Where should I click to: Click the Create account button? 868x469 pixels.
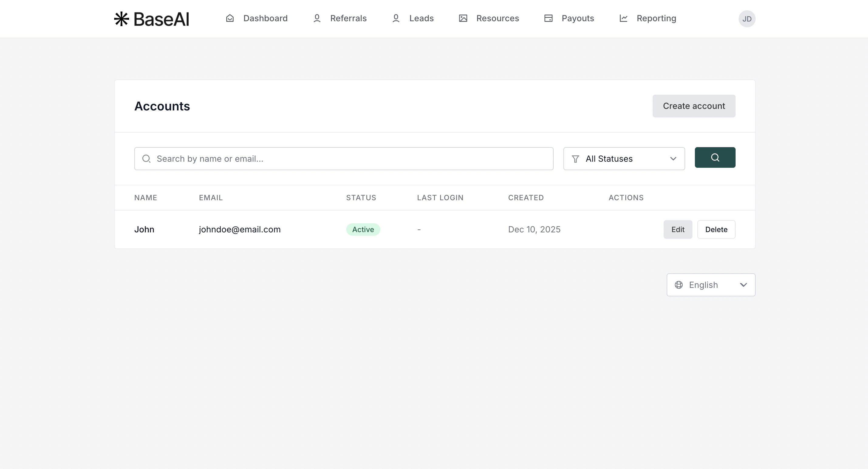point(694,106)
